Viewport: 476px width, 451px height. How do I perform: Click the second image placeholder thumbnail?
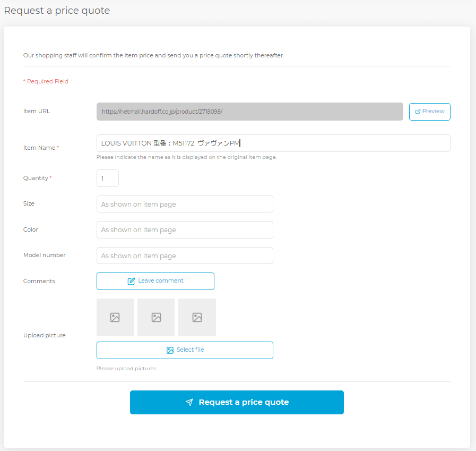pyautogui.click(x=156, y=317)
